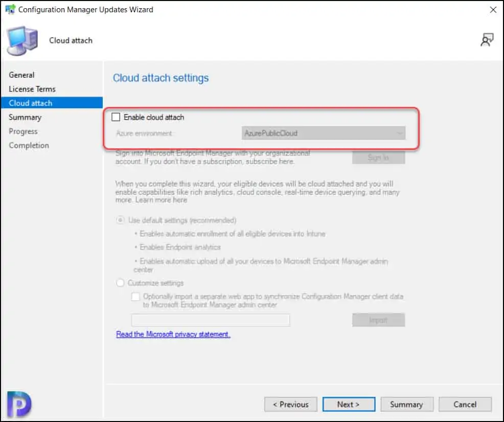Go to General wizard step

21,75
